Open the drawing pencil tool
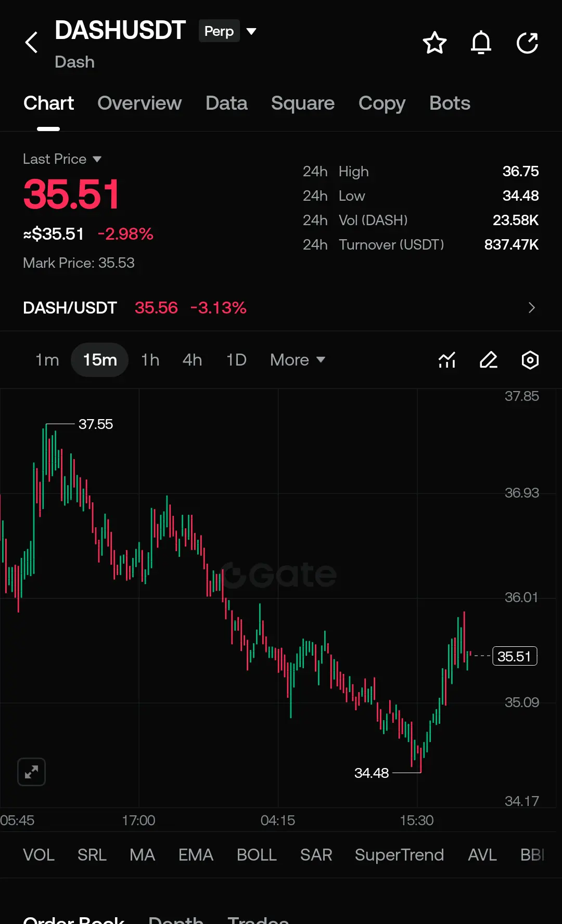This screenshot has height=924, width=562. 489,360
